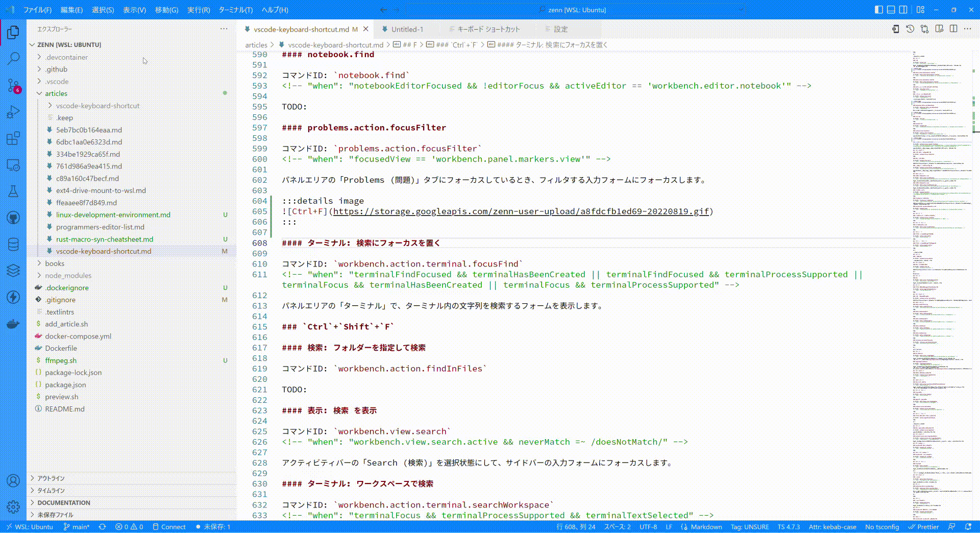Open Markdown preview to the side

click(x=939, y=29)
